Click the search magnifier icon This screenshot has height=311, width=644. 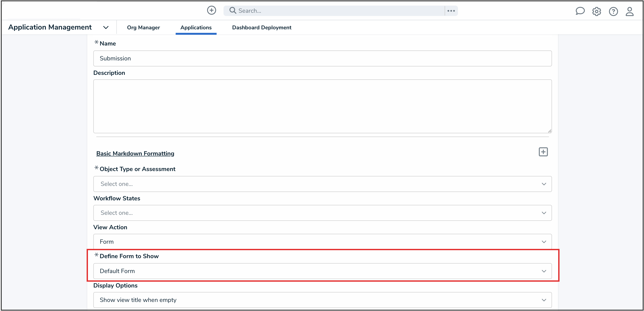pos(232,11)
